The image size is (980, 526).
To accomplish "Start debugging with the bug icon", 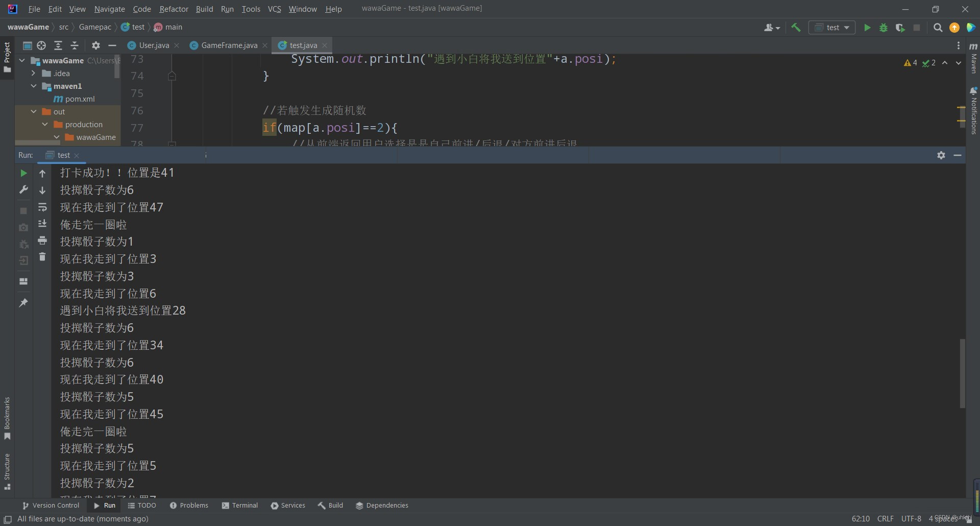I will (x=884, y=28).
